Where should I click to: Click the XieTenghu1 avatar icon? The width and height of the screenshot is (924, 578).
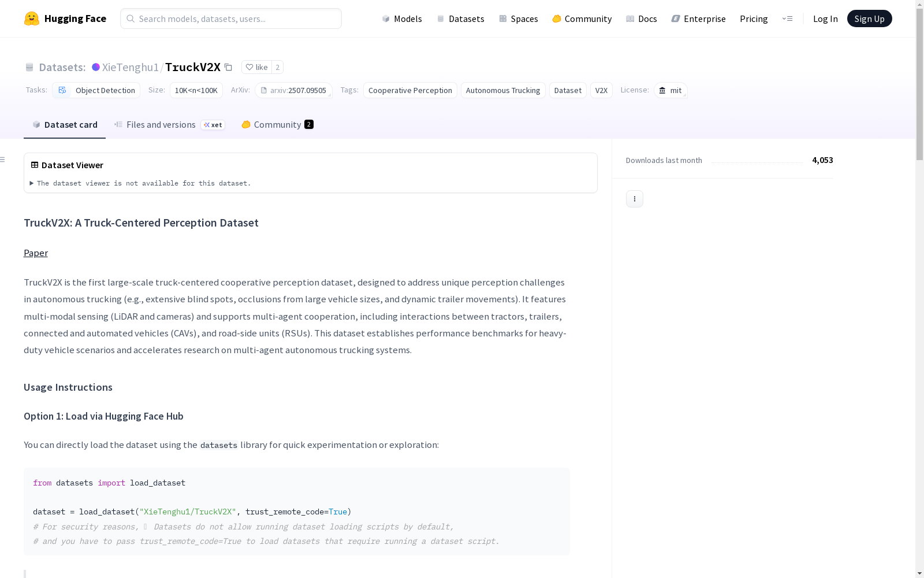coord(96,67)
